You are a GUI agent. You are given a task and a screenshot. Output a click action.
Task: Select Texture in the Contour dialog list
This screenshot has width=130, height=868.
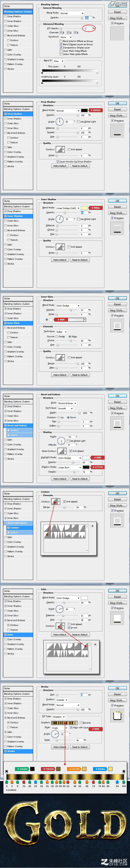click(14, 532)
